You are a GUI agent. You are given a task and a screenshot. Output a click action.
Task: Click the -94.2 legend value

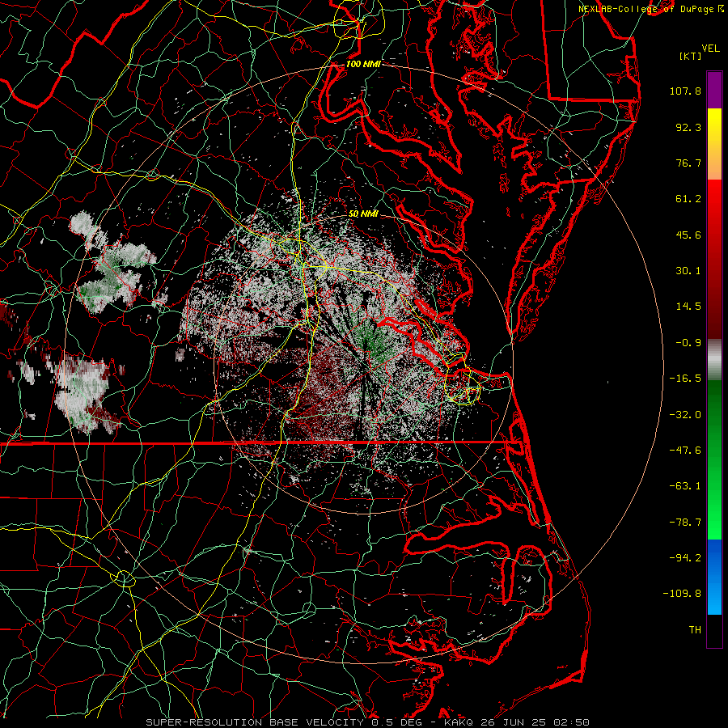coord(685,558)
